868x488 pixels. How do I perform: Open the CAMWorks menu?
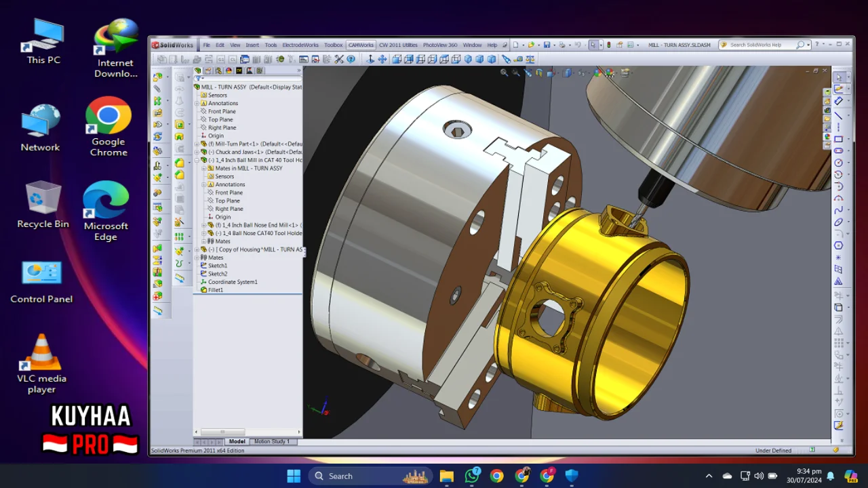coord(361,45)
